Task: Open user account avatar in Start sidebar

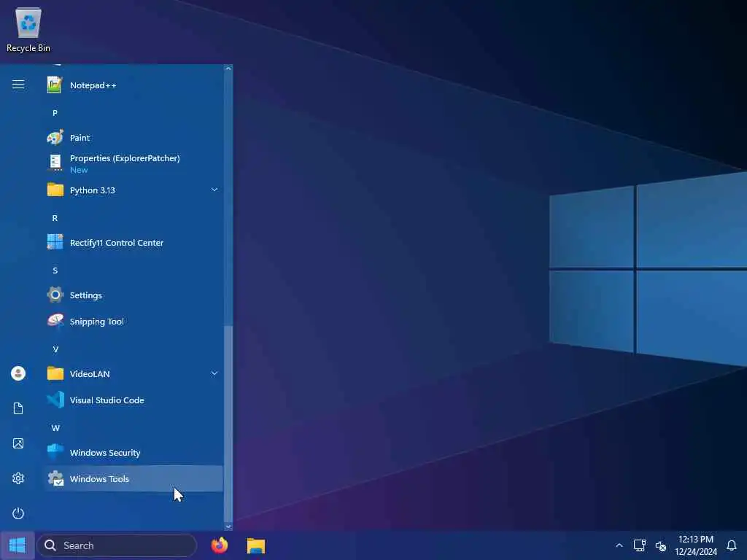Action: click(18, 373)
